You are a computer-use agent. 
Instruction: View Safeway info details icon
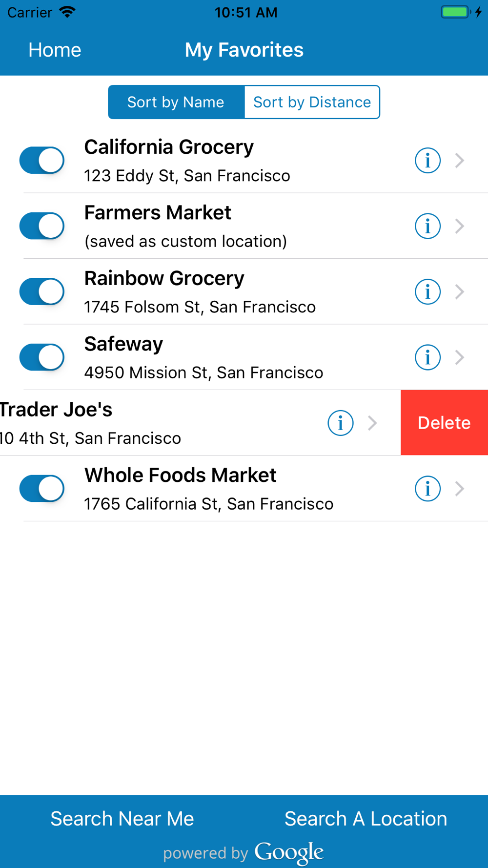tap(427, 357)
